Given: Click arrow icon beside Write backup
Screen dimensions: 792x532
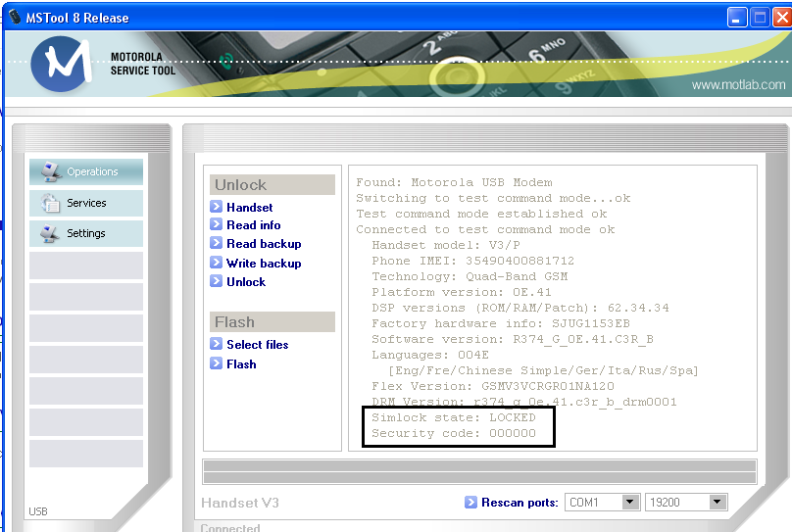Looking at the screenshot, I should point(217,262).
